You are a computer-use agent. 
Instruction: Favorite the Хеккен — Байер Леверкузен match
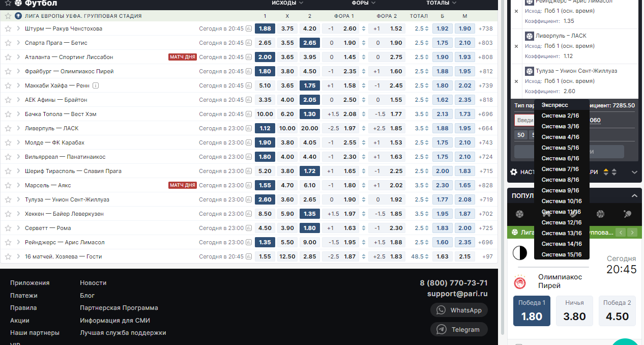point(8,214)
